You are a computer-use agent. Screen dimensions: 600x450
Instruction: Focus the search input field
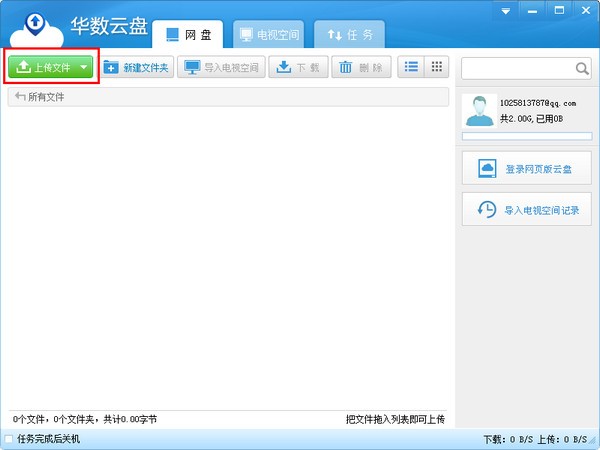(517, 69)
